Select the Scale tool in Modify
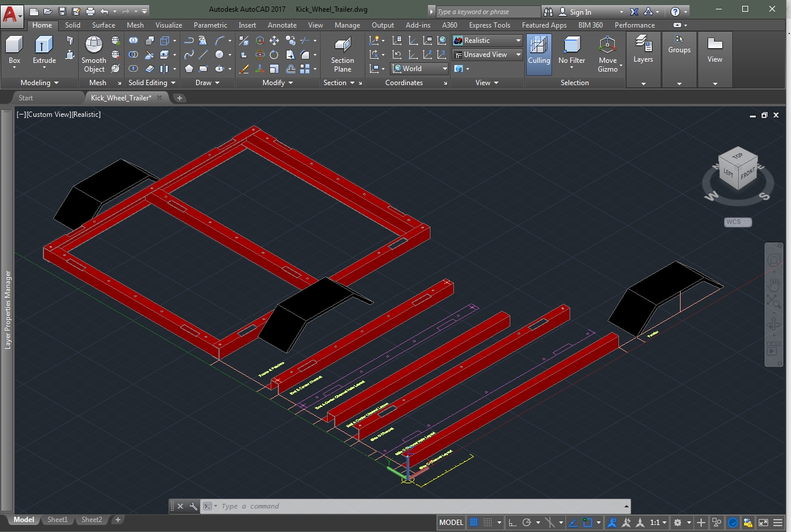The width and height of the screenshot is (791, 532). (x=274, y=69)
